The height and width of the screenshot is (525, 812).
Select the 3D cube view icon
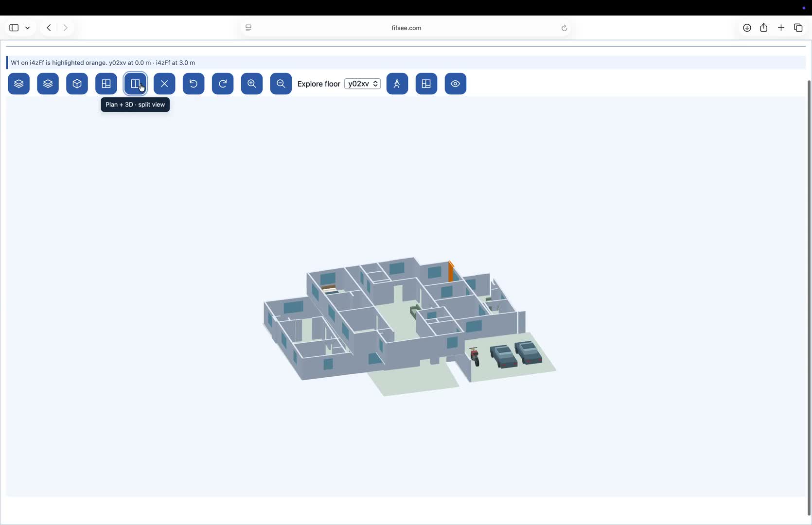[x=77, y=84]
